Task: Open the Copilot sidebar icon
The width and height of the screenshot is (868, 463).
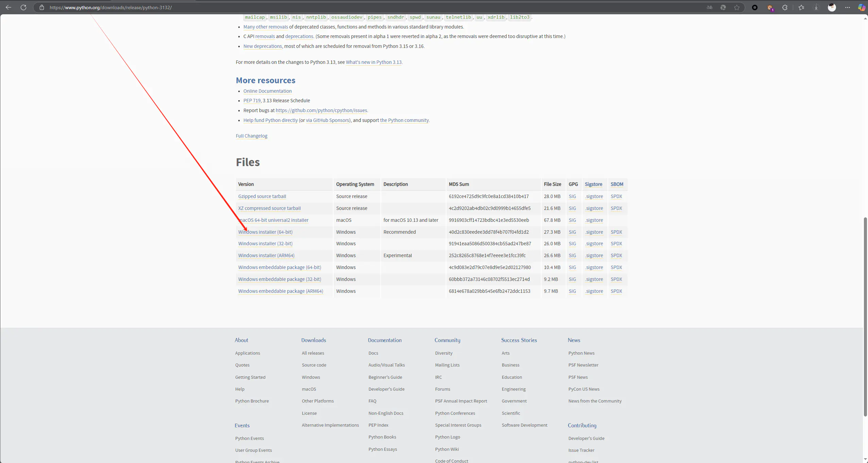Action: (862, 7)
